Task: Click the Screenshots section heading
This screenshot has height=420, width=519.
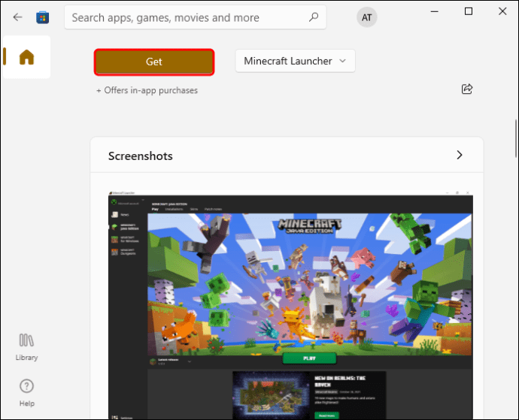Action: pyautogui.click(x=141, y=156)
